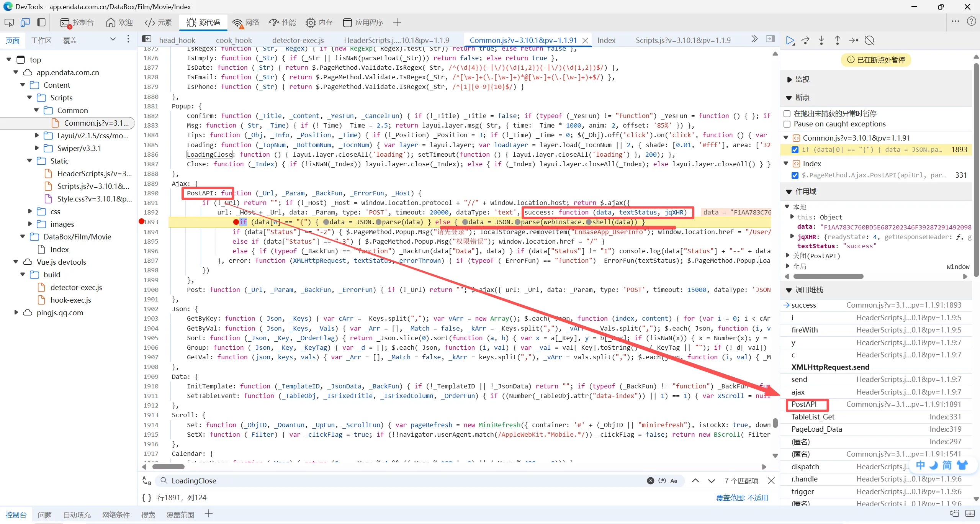
Task: Click the LoadingClose search input field
Action: pyautogui.click(x=402, y=481)
